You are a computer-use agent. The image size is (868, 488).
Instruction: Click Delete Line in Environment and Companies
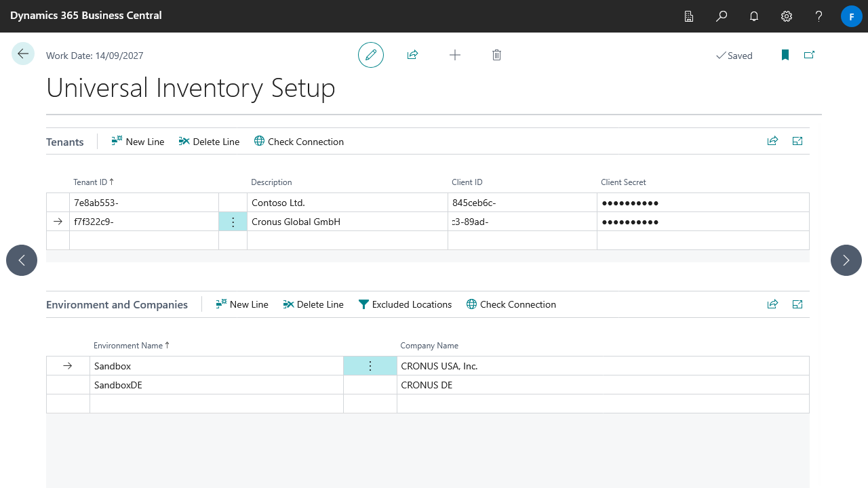(313, 304)
